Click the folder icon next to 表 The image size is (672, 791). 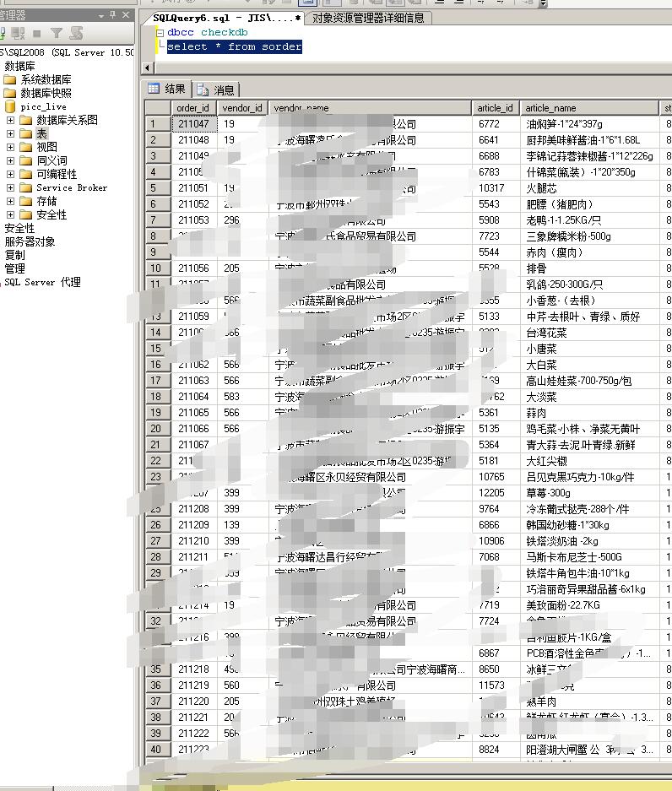(25, 133)
